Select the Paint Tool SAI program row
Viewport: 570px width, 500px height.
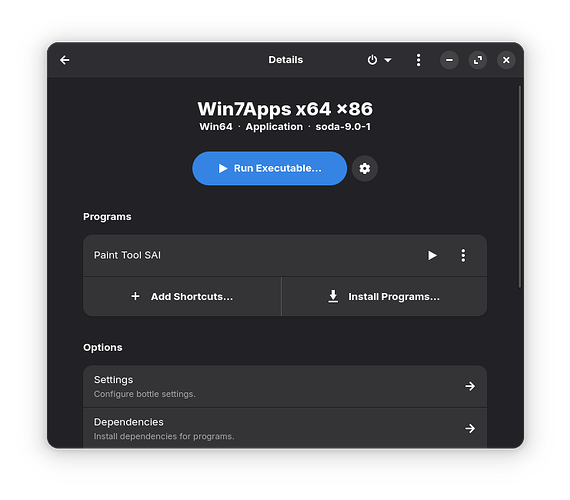[285, 255]
